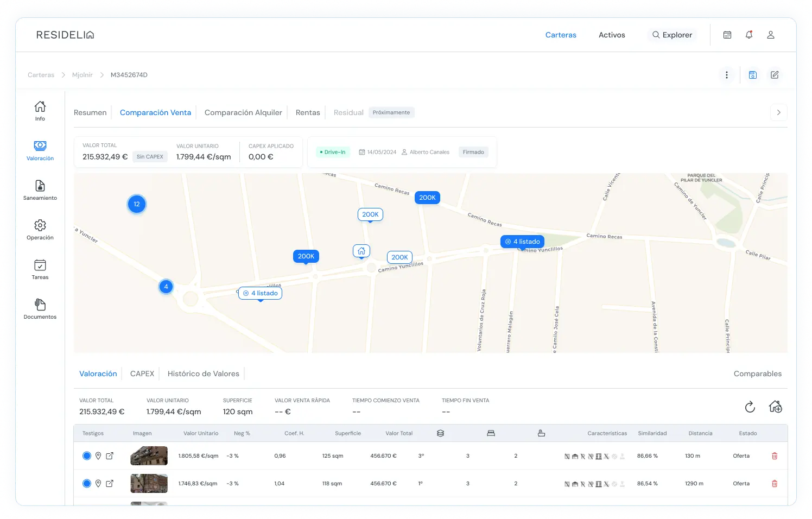Click Mjolnir breadcrumb
Image resolution: width=812 pixels, height=519 pixels.
coord(83,75)
